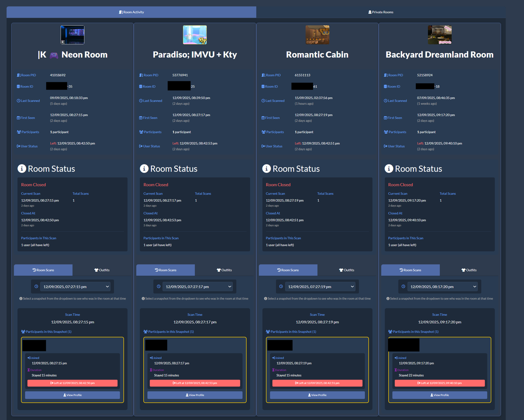The width and height of the screenshot is (524, 420).
Task: Click the Left at 08:42:51 pm red bar
Action: (x=317, y=383)
